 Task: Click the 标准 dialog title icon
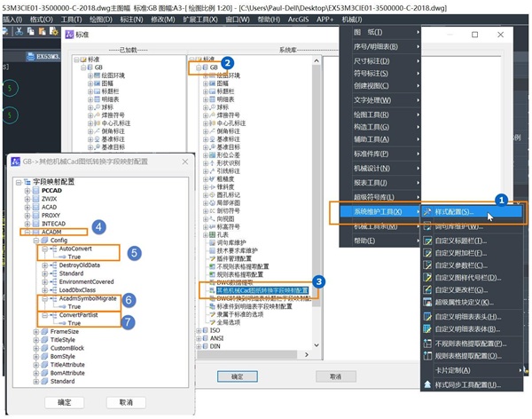pyautogui.click(x=69, y=35)
